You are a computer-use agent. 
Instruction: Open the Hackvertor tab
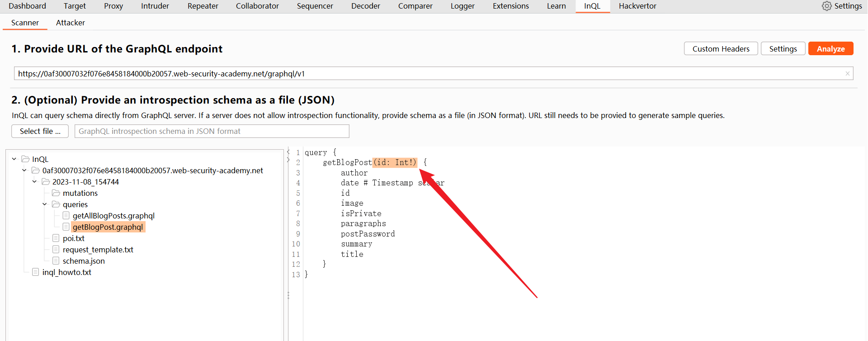pos(637,6)
